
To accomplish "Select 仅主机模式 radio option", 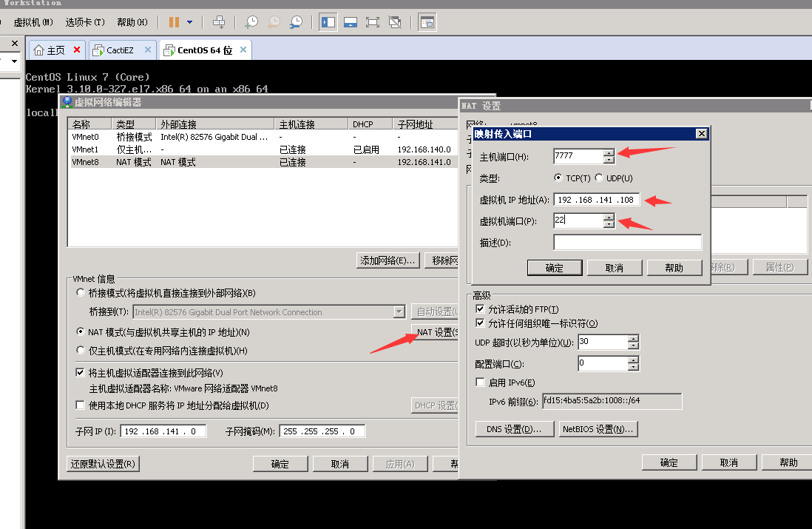I will (81, 351).
